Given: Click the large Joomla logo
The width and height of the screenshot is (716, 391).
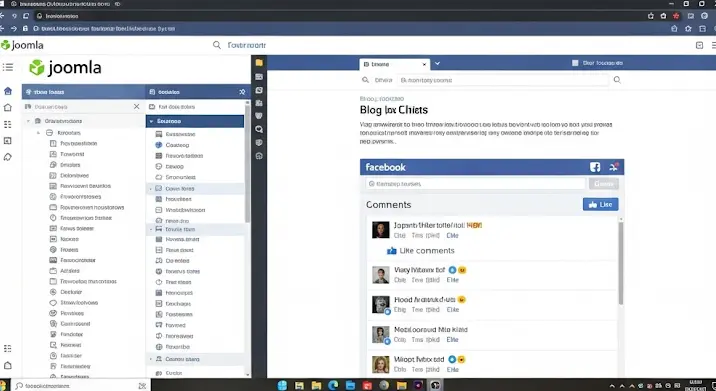Looking at the screenshot, I should [x=65, y=68].
